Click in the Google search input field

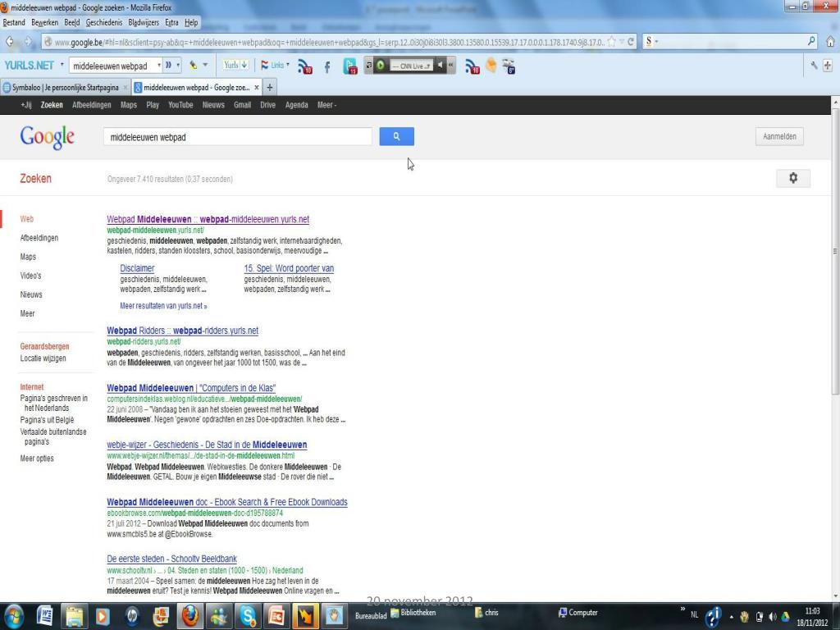237,137
